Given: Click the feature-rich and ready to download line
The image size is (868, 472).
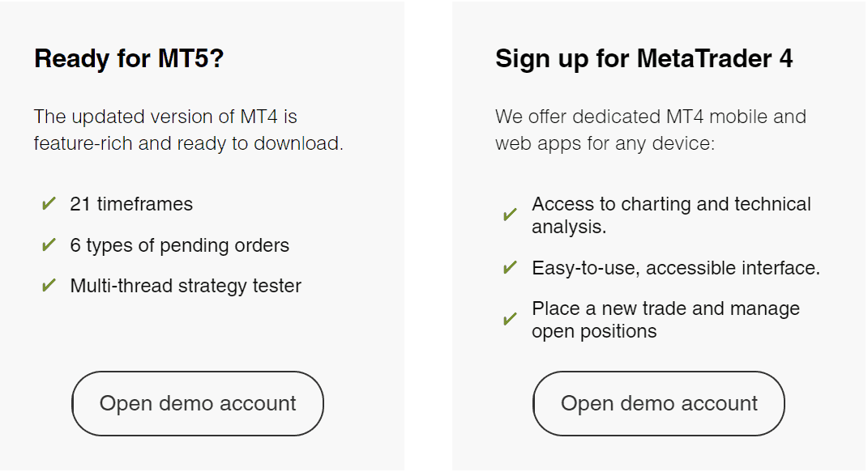Looking at the screenshot, I should coord(188,143).
